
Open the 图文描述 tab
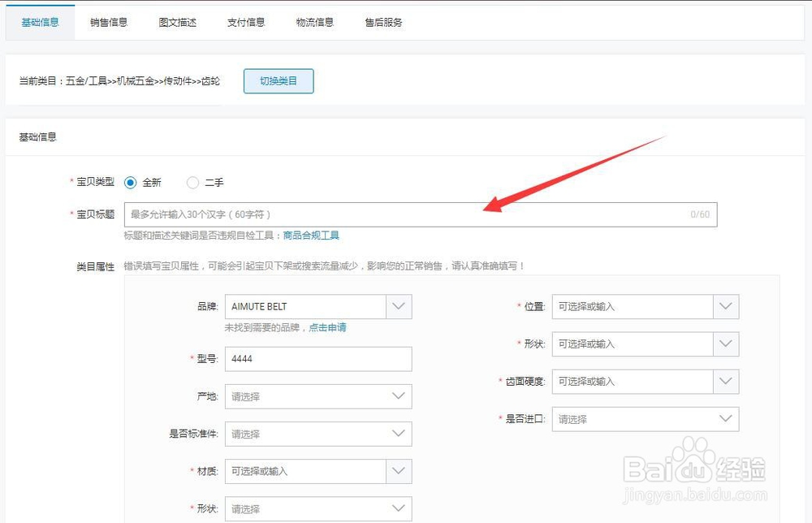(x=177, y=23)
